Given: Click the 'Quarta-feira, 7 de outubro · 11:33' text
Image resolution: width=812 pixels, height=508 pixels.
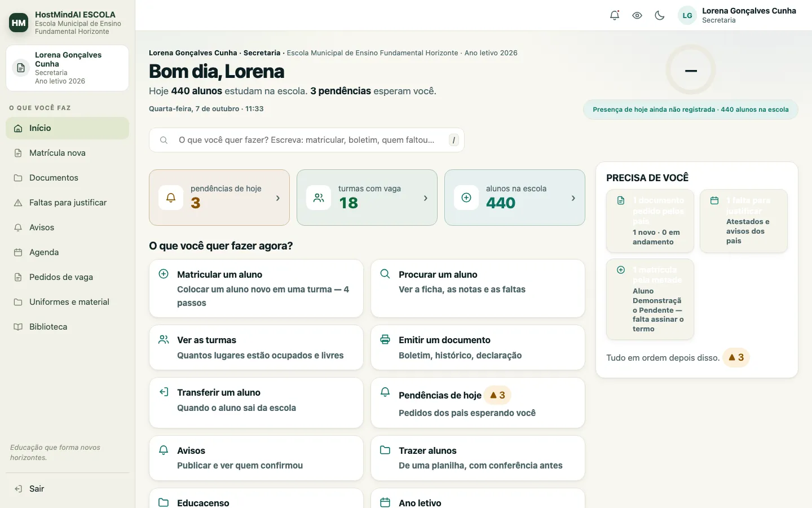Looking at the screenshot, I should 206,109.
